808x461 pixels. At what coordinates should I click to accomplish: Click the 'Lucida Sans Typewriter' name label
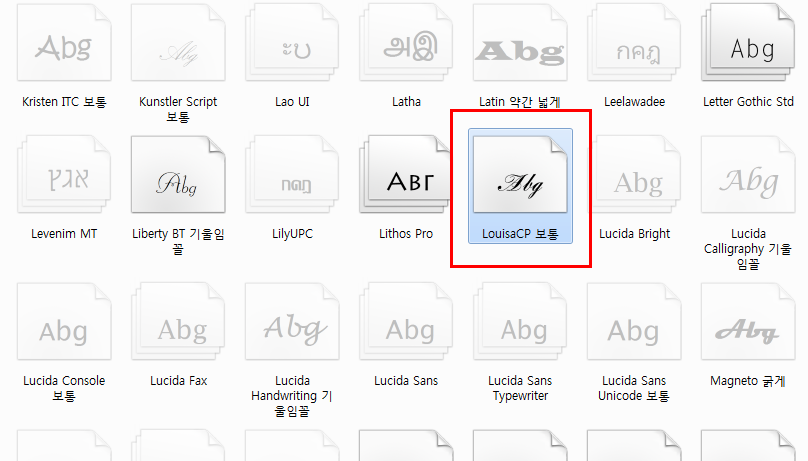(x=520, y=388)
